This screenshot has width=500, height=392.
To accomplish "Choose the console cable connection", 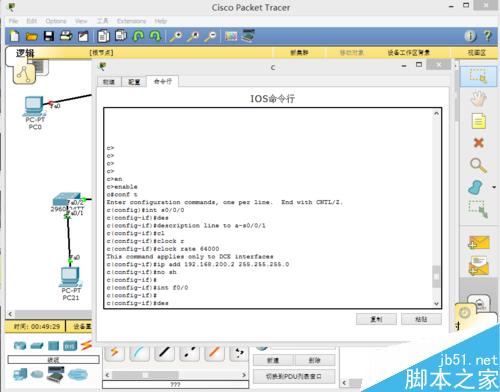I will click(140, 353).
